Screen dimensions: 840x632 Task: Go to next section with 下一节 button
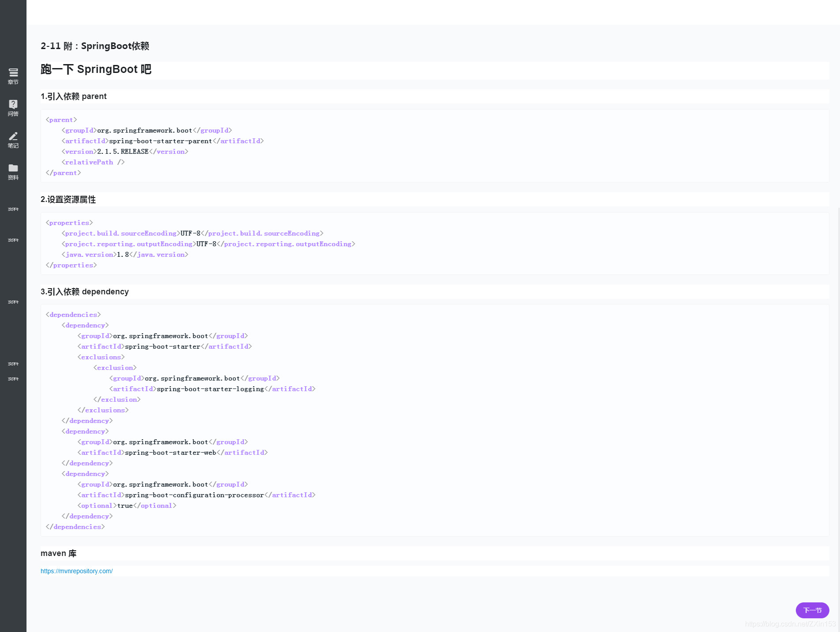coord(812,610)
